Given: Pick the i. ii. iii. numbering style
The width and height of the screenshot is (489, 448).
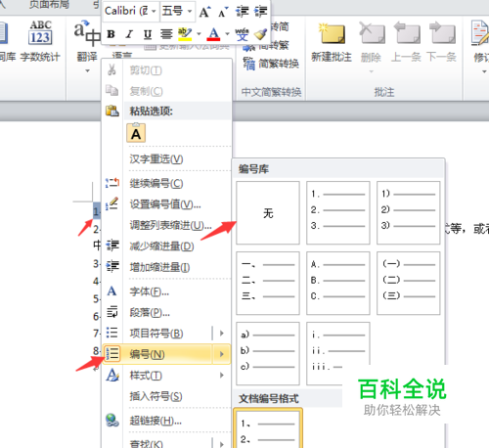Looking at the screenshot, I should tap(338, 353).
